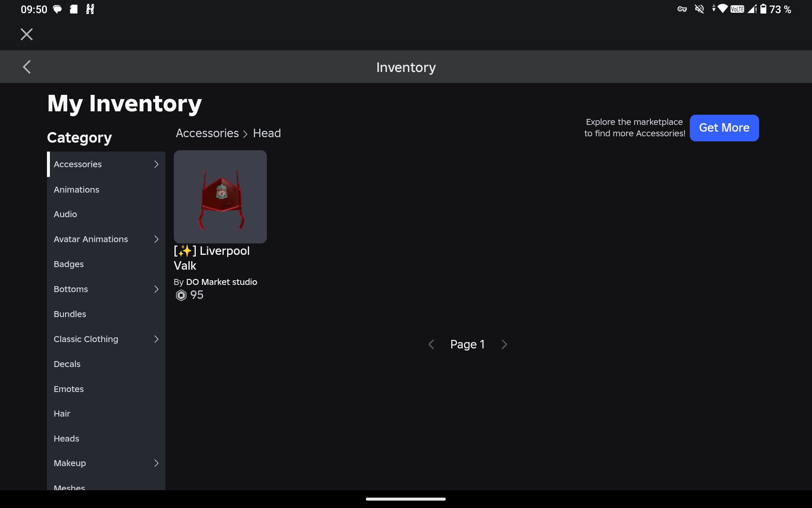Tap the Robux price icon
This screenshot has height=508, width=812.
pos(181,295)
